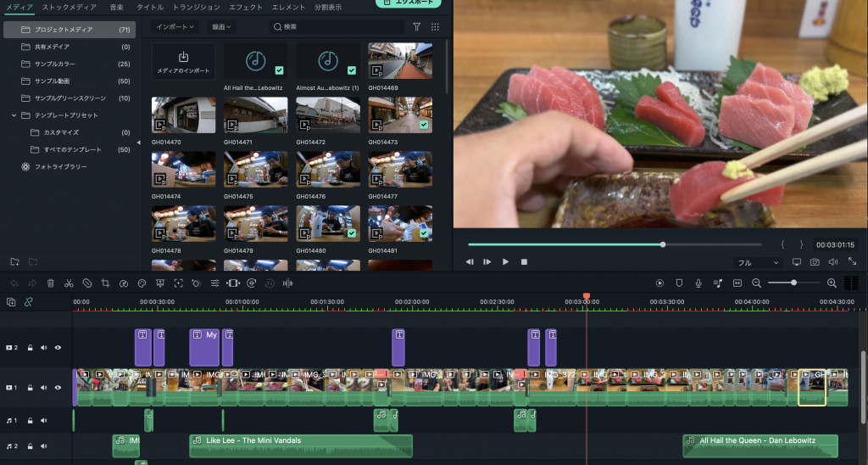Viewport: 868px width, 465px height.
Task: Open the エレメント tab
Action: (x=288, y=7)
